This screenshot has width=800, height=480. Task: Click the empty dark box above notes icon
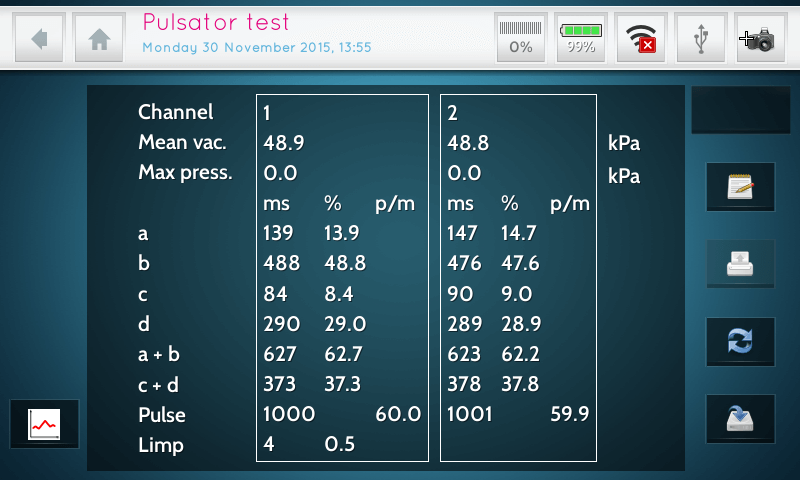pos(733,110)
